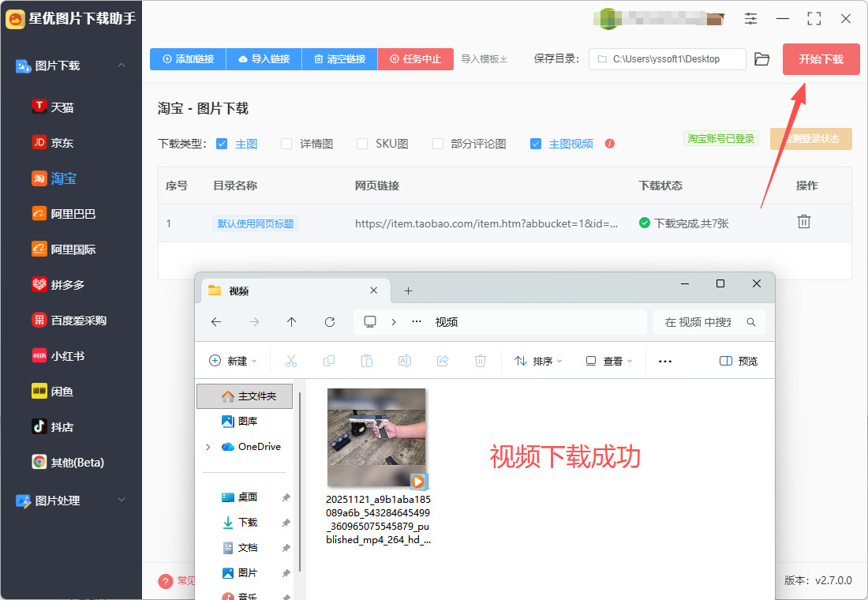Open the save directory folder icon

coord(761,59)
